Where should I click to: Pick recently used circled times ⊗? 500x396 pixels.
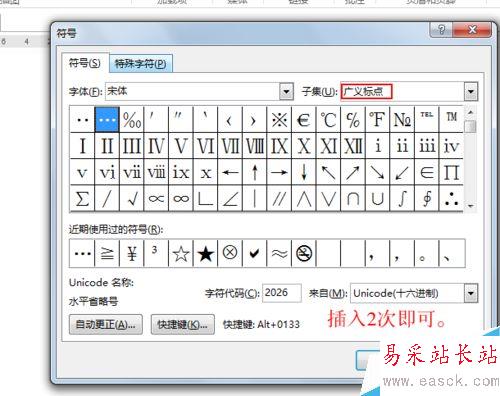pos(230,253)
